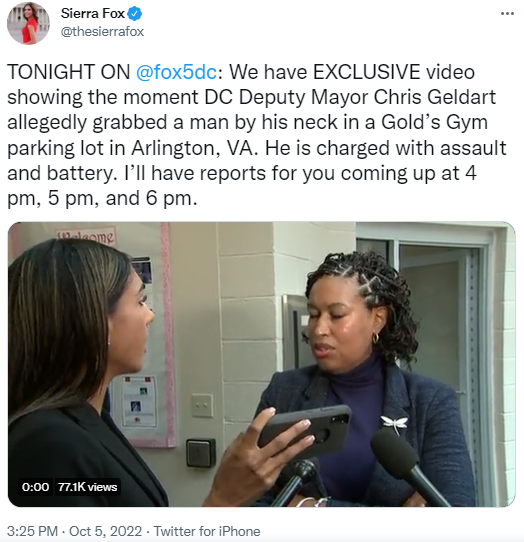This screenshot has height=542, width=524.
Task: Click Sierra Fox's profile avatar
Action: coord(28,23)
